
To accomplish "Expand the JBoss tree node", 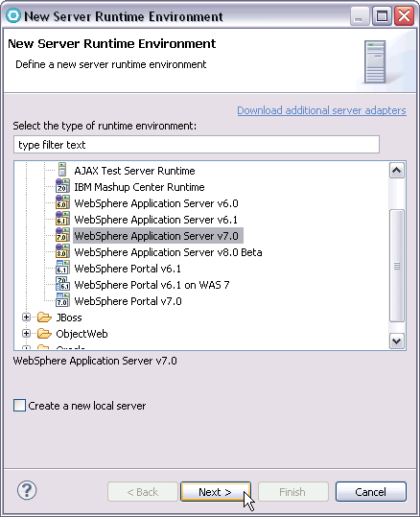I will tap(26, 317).
